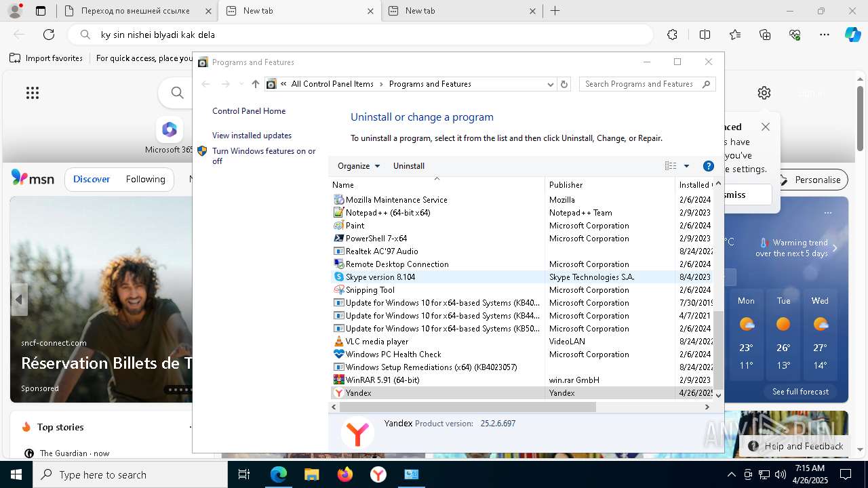Screen dimensions: 868x488
Task: Click the Notepad++ program icon in list
Action: tap(339, 213)
